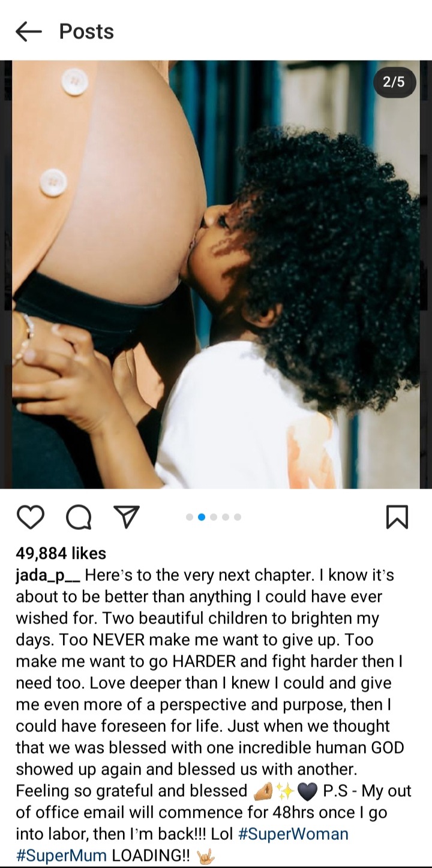Open comments via the speech bubble icon
Viewport: 432px width, 868px height.
[x=79, y=517]
